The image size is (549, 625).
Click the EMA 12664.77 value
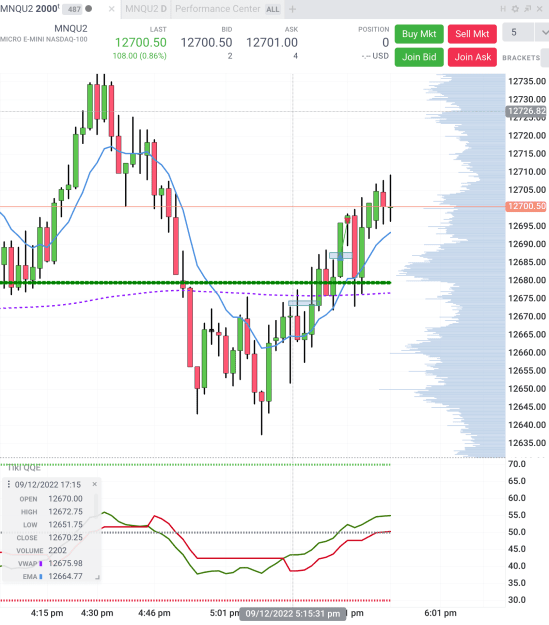[65, 576]
